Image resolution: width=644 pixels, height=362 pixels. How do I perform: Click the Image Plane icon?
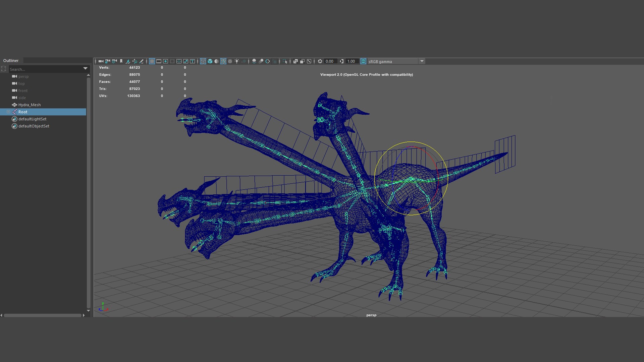point(128,61)
